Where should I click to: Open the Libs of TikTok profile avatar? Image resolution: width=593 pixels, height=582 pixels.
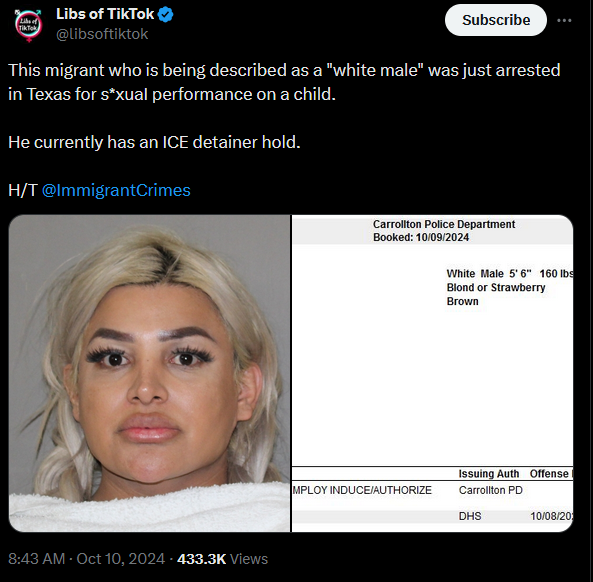(x=28, y=25)
